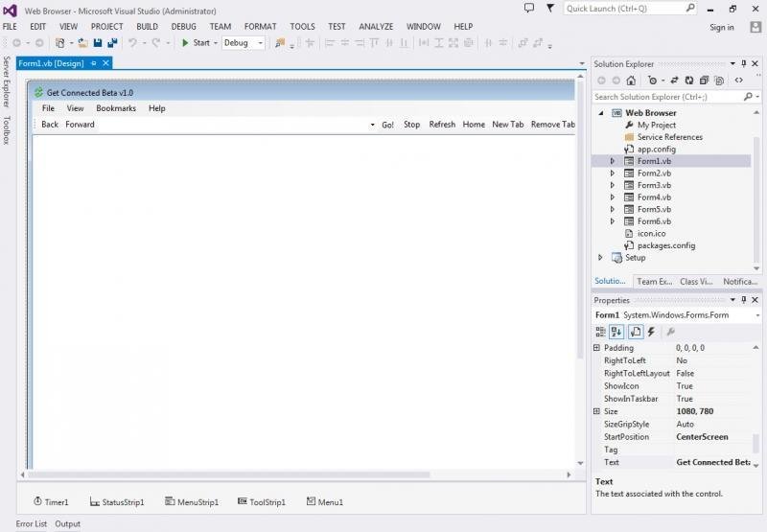Click the Save toolbar icon
Screen dimensions: 767x532
98,43
